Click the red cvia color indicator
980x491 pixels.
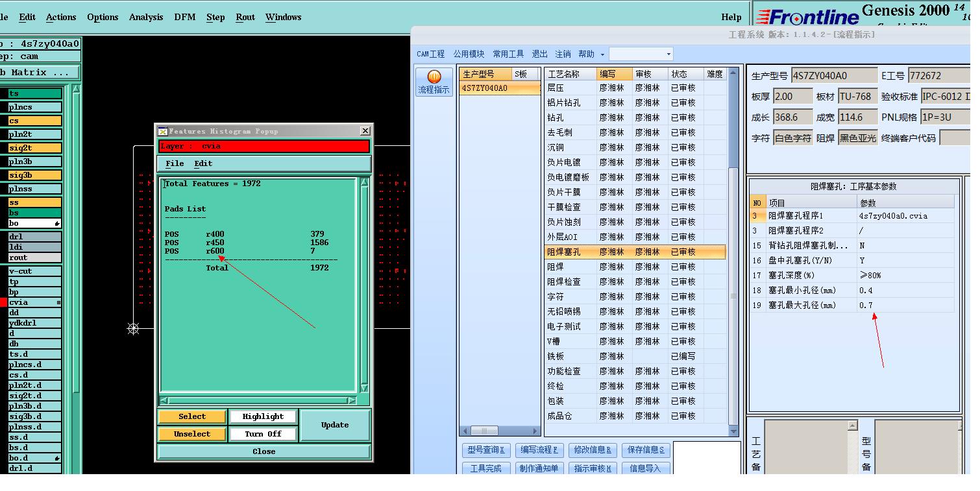click(3, 302)
